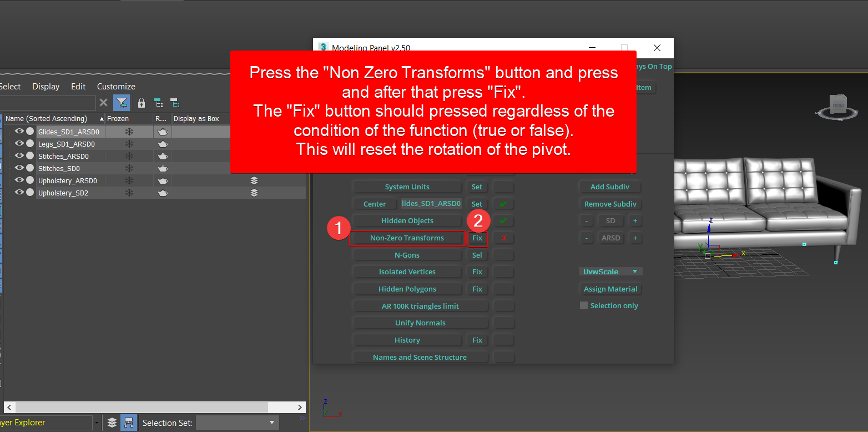Switch to sort by layer icon at bottom

point(112,423)
